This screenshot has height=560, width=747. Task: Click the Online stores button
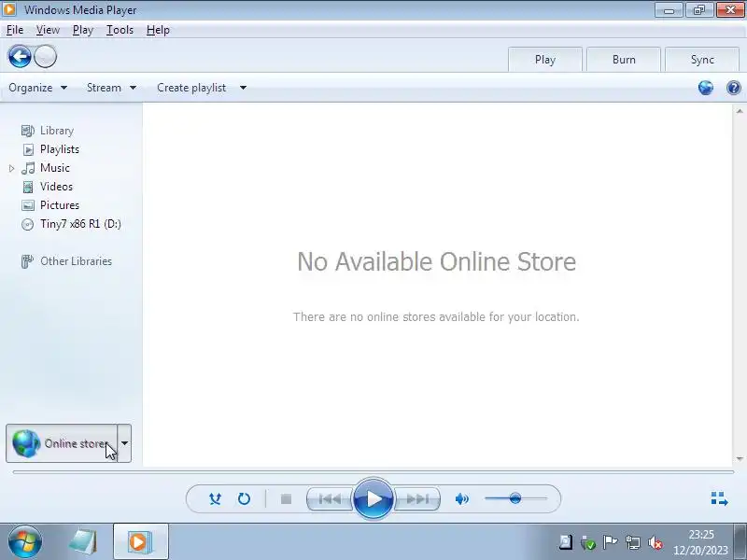coord(62,443)
